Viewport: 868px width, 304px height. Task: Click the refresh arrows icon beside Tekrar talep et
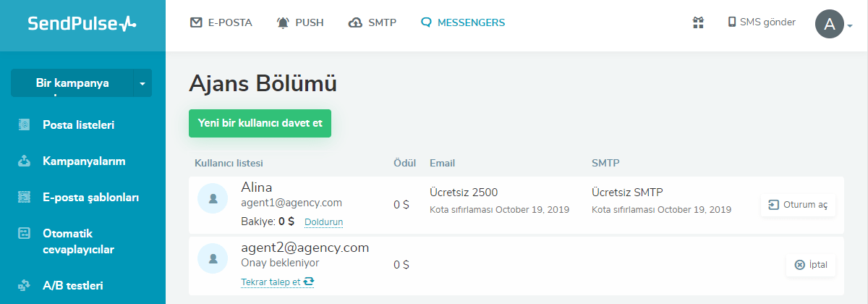coord(309,282)
